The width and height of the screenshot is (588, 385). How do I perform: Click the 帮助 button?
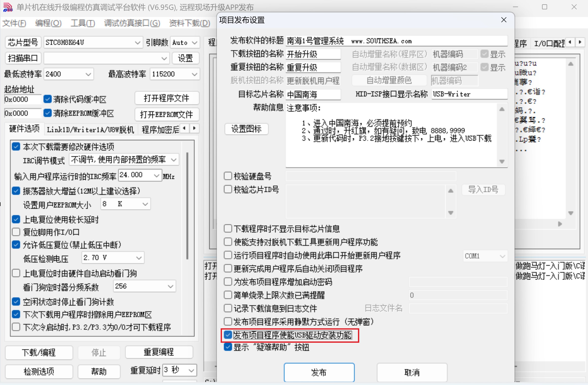point(99,371)
